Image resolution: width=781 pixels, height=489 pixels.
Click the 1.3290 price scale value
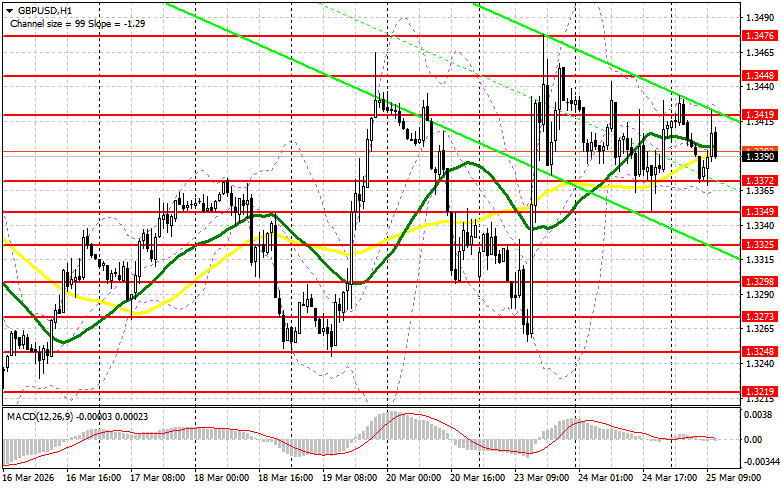pyautogui.click(x=760, y=294)
